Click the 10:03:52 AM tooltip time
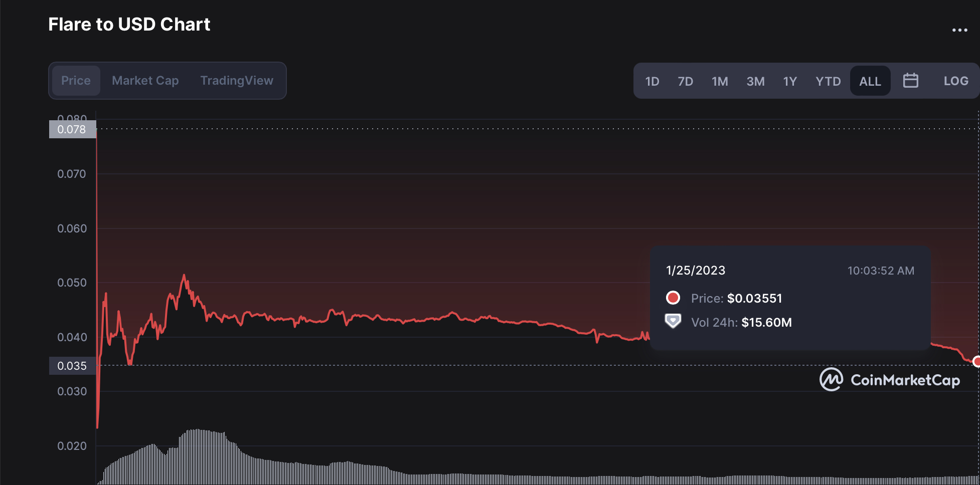The width and height of the screenshot is (980, 485). pos(881,271)
